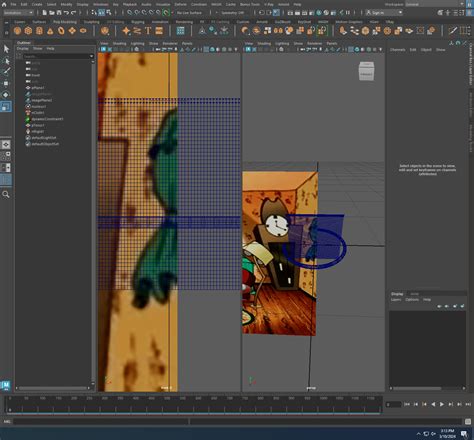
Task: Open the Symmetry setting dropdown
Action: click(x=232, y=13)
